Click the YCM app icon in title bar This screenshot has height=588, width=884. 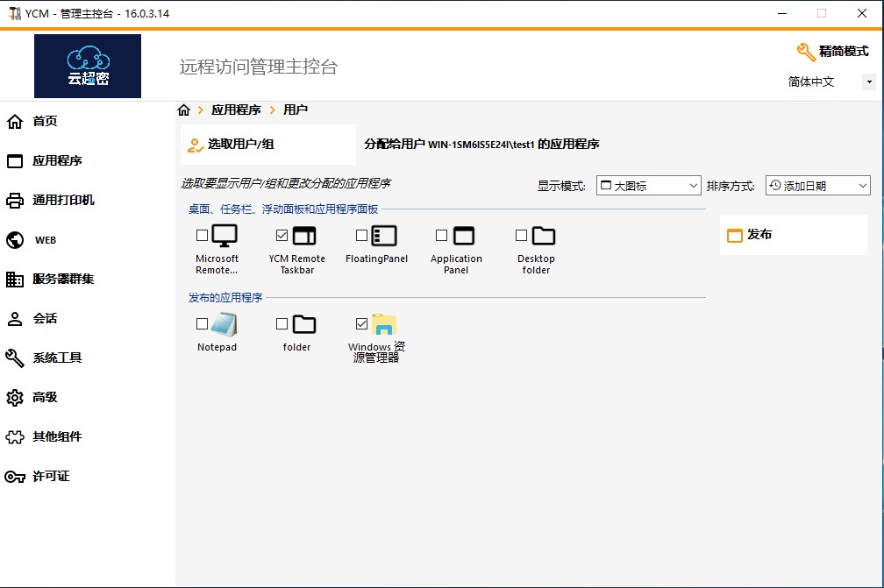[x=15, y=13]
